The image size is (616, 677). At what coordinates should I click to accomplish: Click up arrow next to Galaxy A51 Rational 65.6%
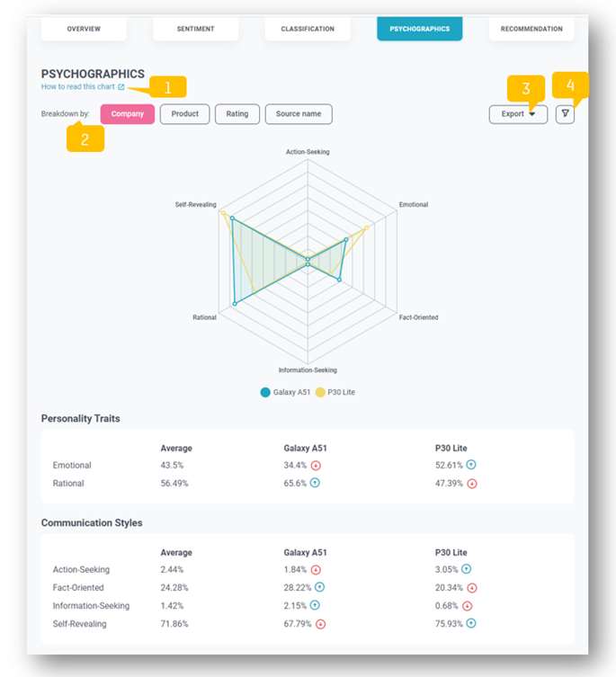pos(315,483)
